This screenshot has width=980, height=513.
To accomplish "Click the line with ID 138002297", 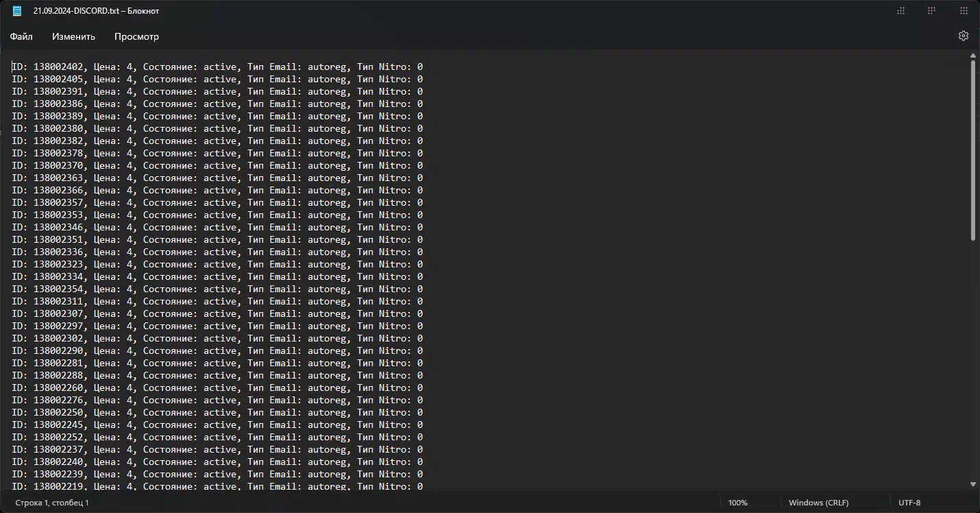I will pos(217,326).
